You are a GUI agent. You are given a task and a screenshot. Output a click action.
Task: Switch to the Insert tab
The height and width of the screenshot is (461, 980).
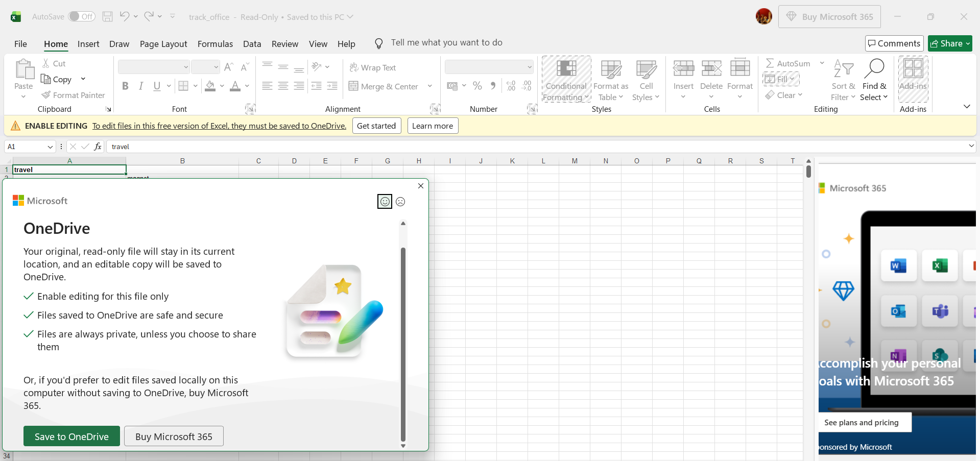click(88, 44)
